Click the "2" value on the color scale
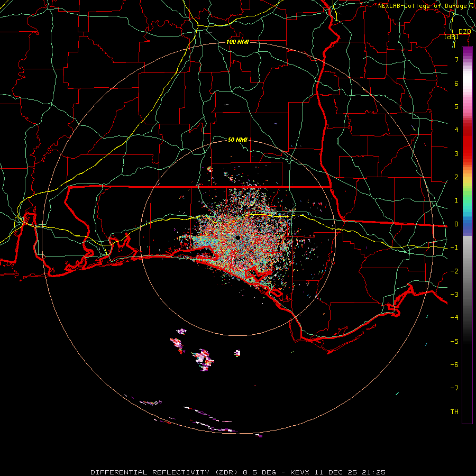This screenshot has height=476, width=476. [456, 177]
